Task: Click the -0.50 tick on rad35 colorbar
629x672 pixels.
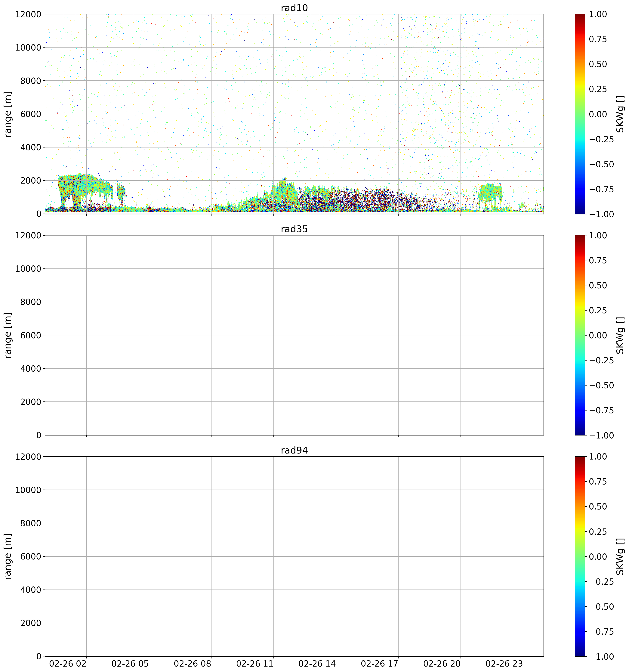Action: point(601,385)
